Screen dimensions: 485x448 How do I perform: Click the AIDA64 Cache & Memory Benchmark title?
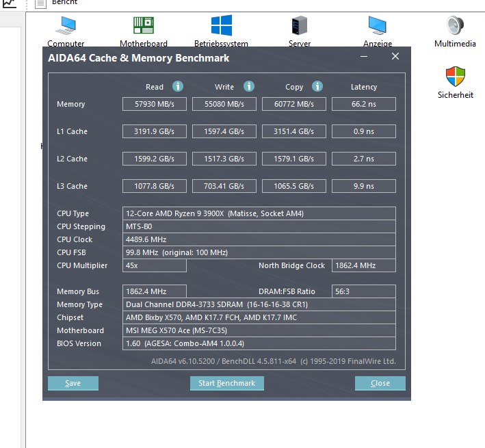click(139, 58)
